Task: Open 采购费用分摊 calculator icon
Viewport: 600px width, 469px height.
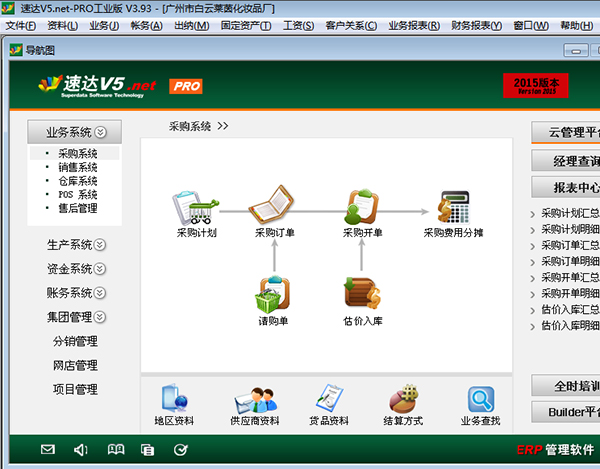Action: click(453, 210)
